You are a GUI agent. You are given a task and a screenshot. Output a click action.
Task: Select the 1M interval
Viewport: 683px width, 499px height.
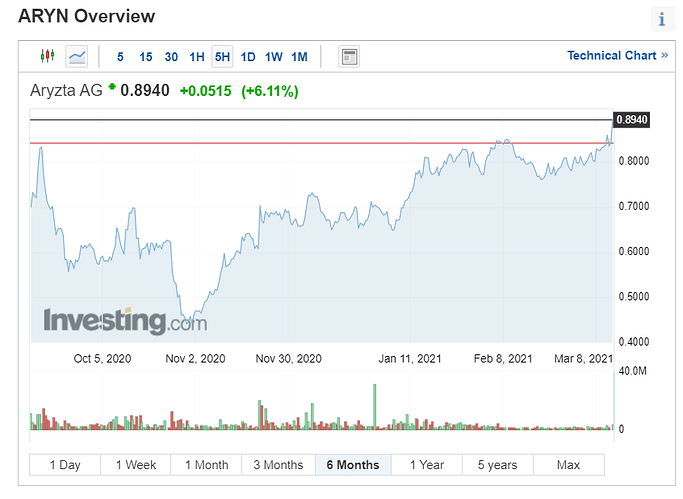coord(299,57)
